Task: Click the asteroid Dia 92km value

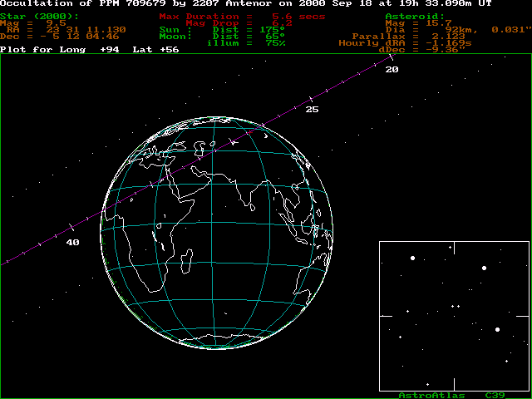Action: tap(465, 29)
